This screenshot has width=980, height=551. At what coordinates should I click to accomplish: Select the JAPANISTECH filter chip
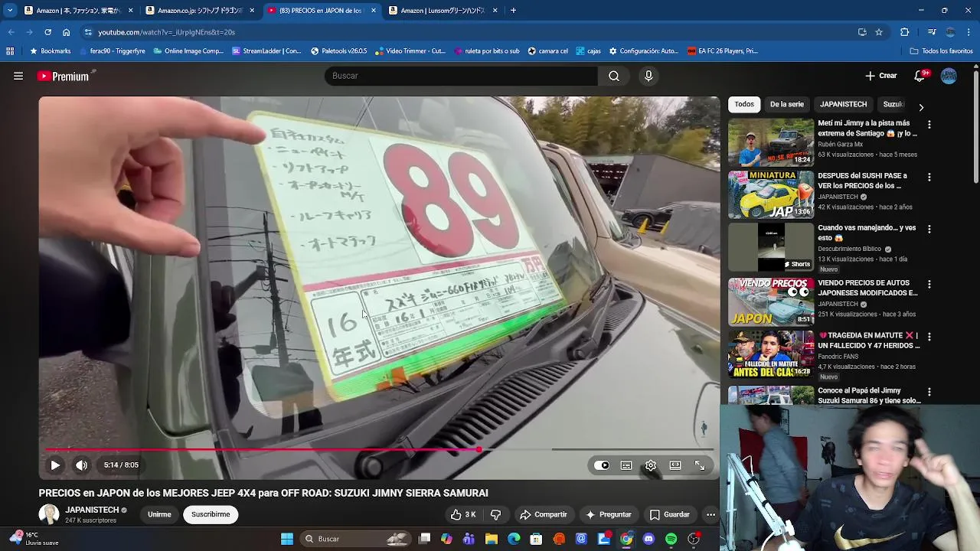[843, 104]
